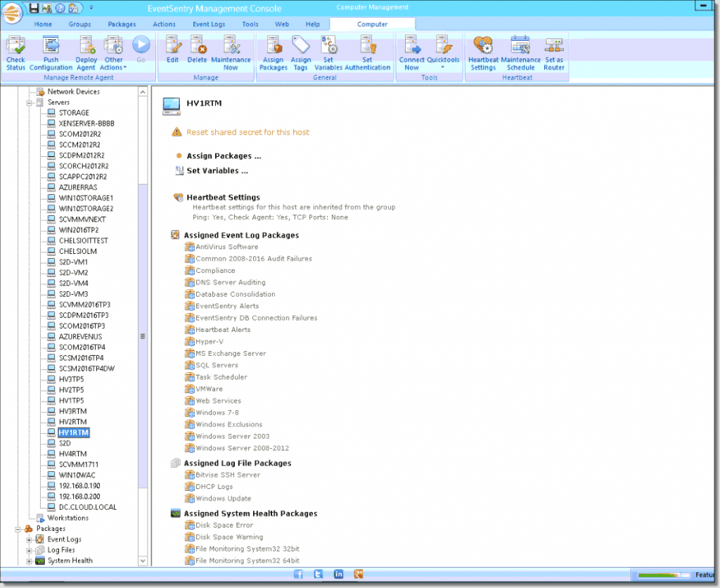The image size is (720, 588).
Task: Open the Home ribbon tab
Action: click(x=43, y=25)
